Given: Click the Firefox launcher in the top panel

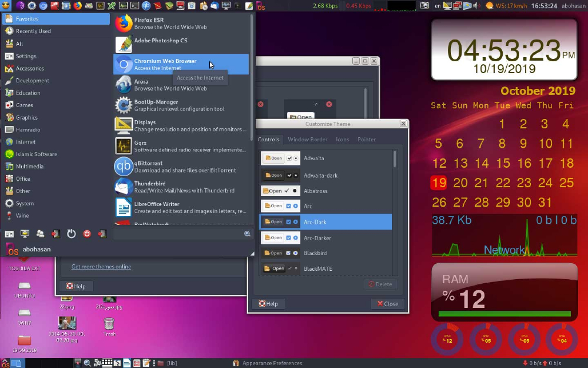Looking at the screenshot, I should [78, 6].
